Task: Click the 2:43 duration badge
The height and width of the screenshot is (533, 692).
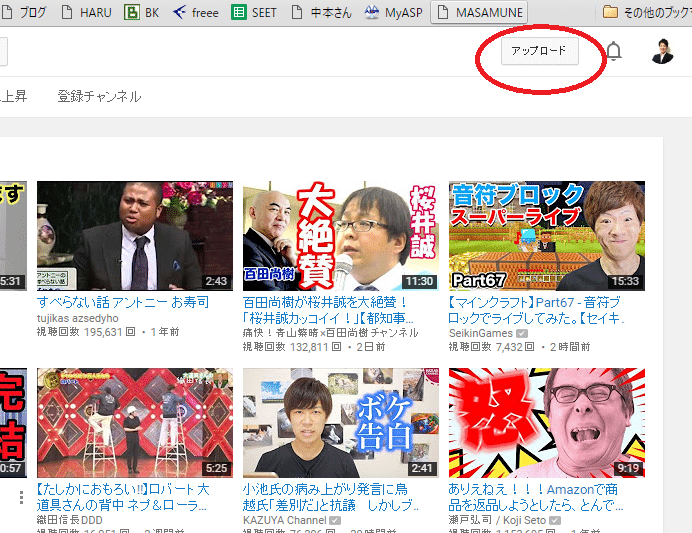Action: [216, 281]
